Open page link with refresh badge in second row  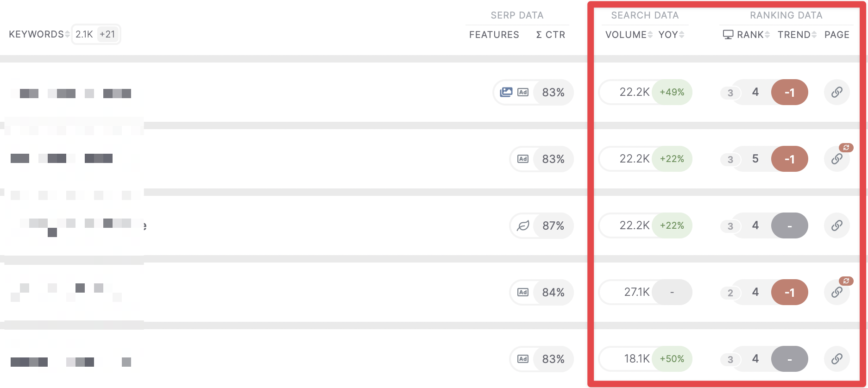837,159
